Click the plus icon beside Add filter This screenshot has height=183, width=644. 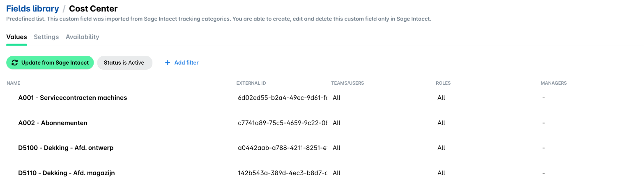point(167,63)
